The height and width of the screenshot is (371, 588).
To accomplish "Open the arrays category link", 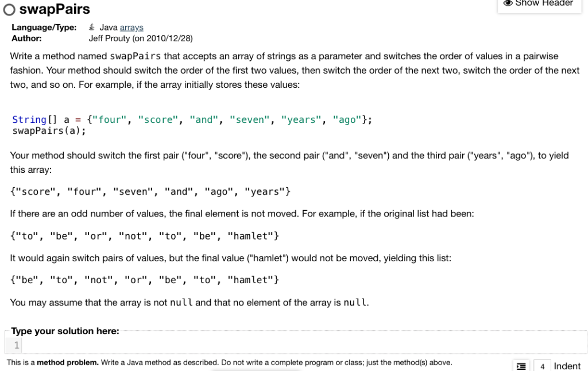I will [x=132, y=27].
